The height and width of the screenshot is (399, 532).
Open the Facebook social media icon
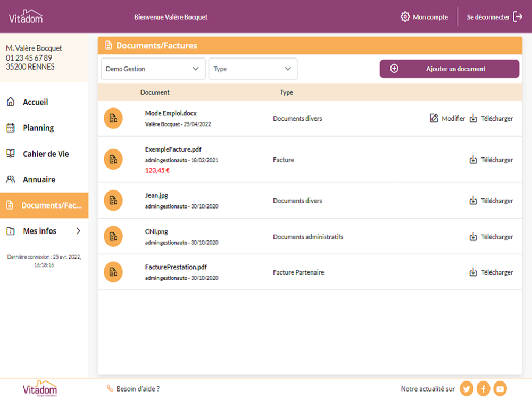(x=483, y=389)
